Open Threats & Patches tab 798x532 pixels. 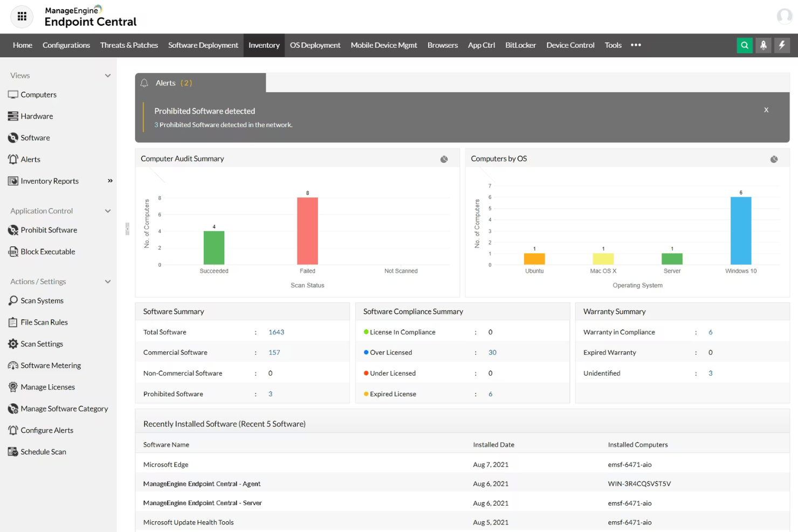[x=129, y=45]
